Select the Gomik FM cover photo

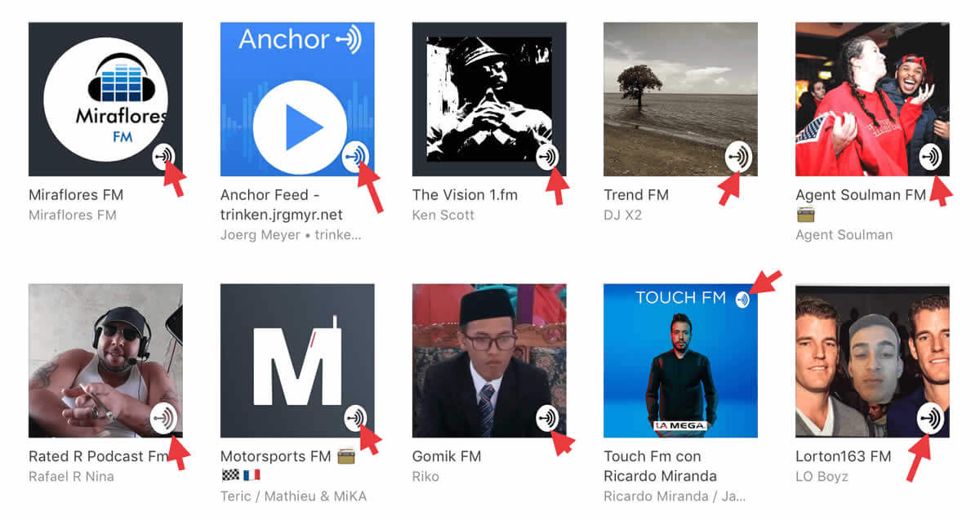pyautogui.click(x=489, y=361)
